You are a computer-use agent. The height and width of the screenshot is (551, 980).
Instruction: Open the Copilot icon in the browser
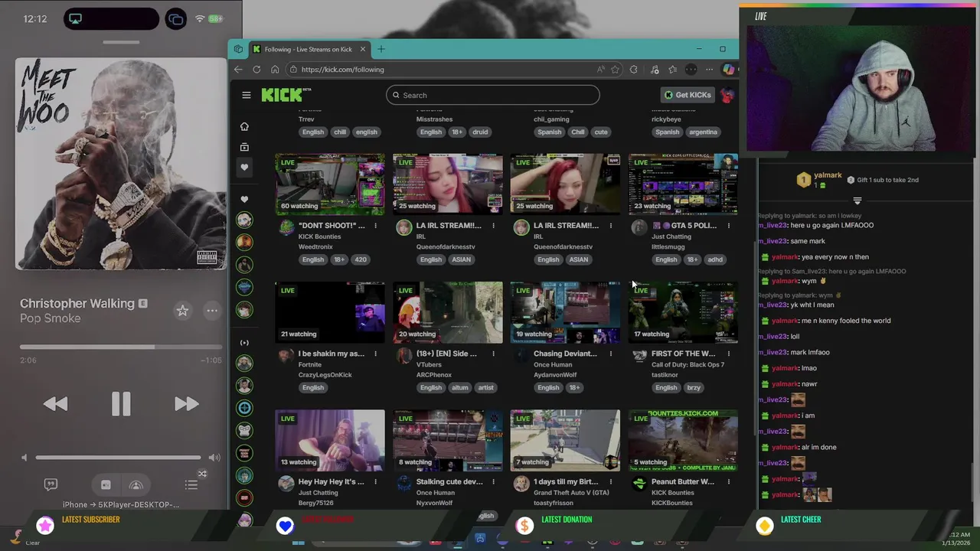click(x=728, y=70)
